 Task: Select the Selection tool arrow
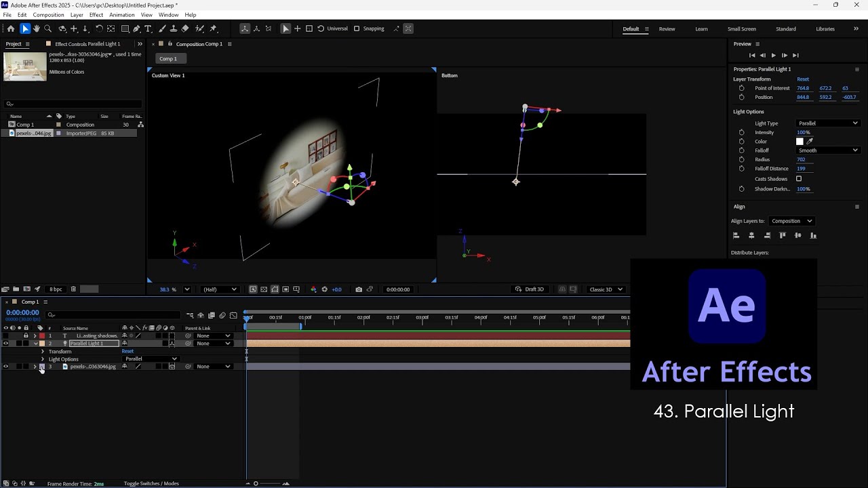point(25,28)
